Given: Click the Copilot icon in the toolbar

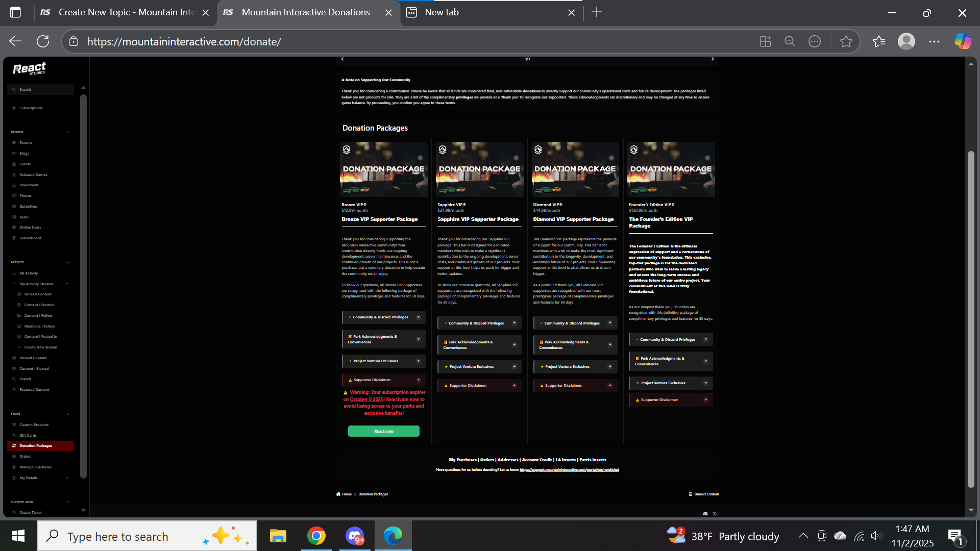Looking at the screenshot, I should [963, 41].
